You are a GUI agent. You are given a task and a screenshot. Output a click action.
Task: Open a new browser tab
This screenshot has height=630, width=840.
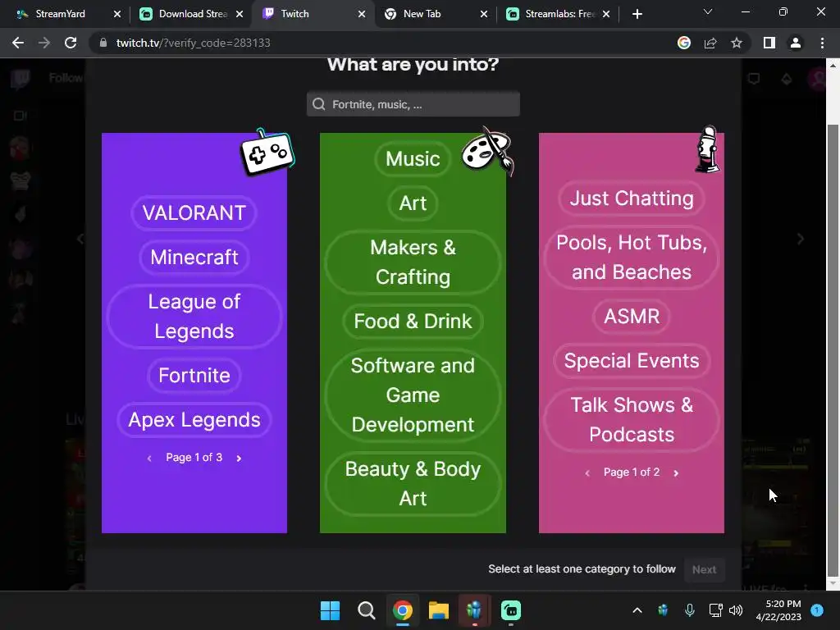point(637,14)
